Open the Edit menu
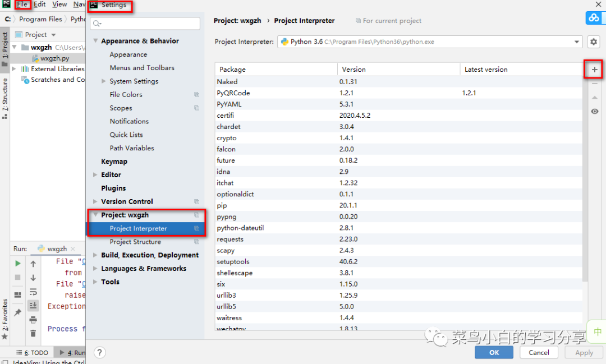This screenshot has width=606, height=364. point(39,4)
